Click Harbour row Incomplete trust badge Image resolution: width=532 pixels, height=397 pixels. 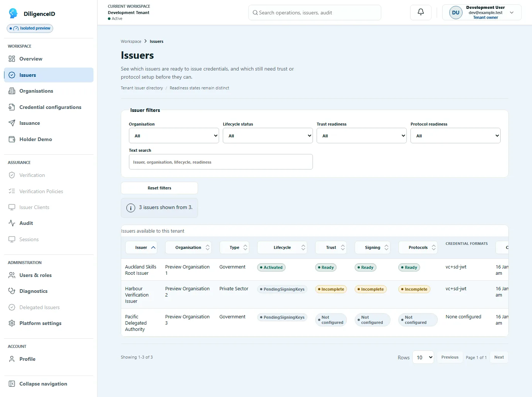(331, 289)
